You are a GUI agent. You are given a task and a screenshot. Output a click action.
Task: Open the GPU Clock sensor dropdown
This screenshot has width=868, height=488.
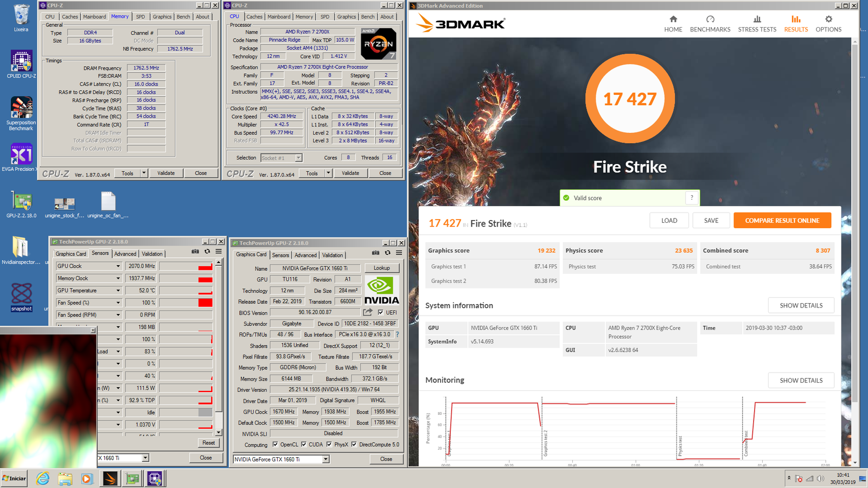point(117,266)
